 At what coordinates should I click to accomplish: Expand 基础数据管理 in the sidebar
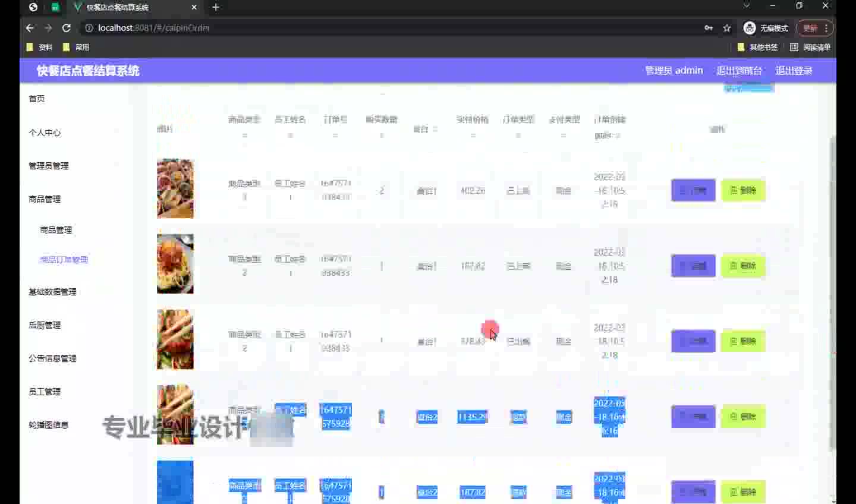pos(52,292)
